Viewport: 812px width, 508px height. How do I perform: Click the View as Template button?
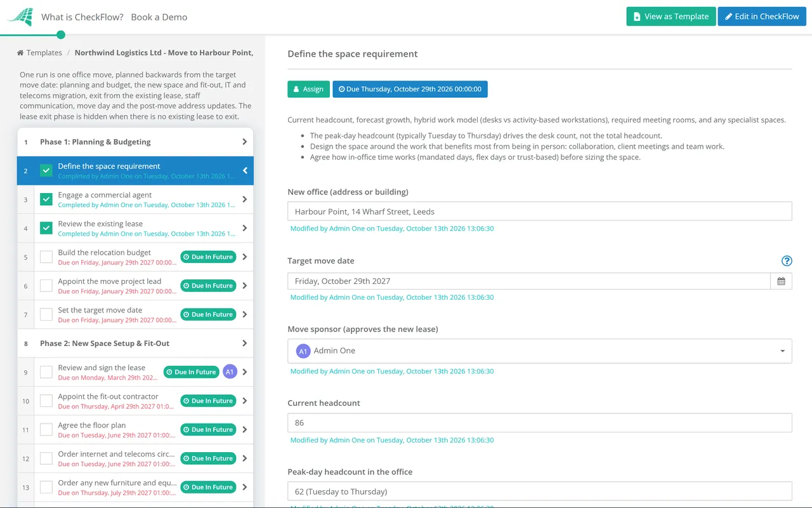(x=671, y=17)
